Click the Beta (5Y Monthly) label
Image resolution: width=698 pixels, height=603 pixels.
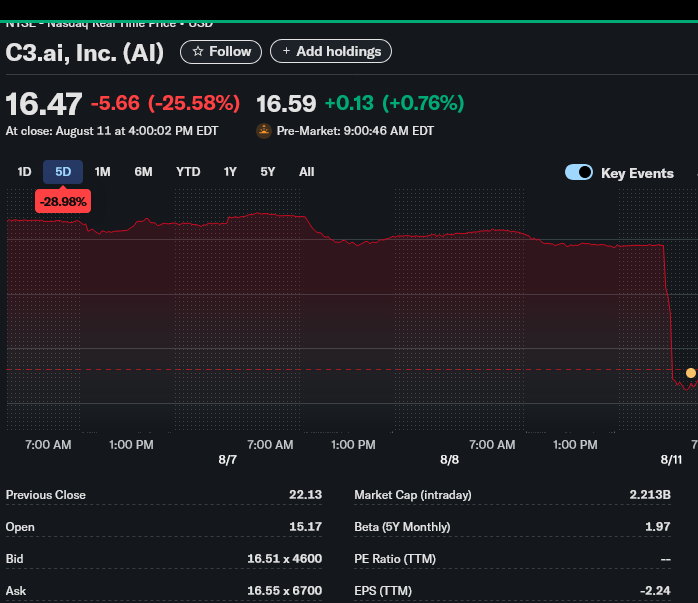(x=402, y=527)
